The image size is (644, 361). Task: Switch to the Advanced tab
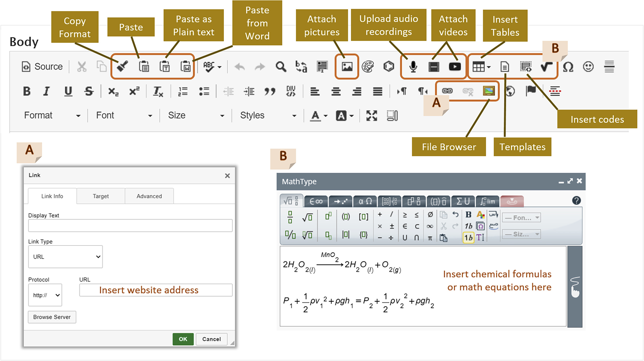(x=149, y=196)
